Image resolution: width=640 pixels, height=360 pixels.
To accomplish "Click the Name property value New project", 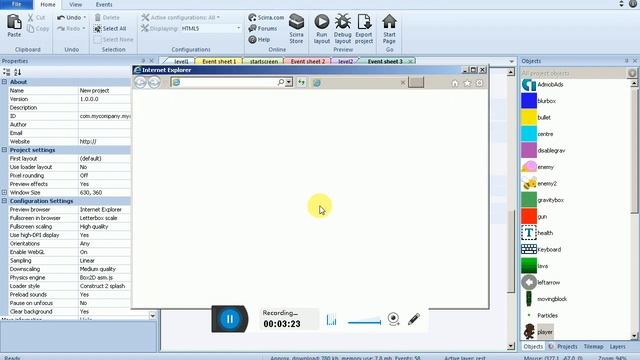I will pos(104,91).
